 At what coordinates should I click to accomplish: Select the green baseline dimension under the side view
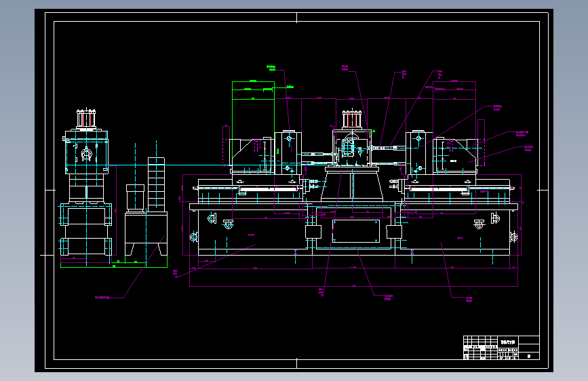click(114, 265)
